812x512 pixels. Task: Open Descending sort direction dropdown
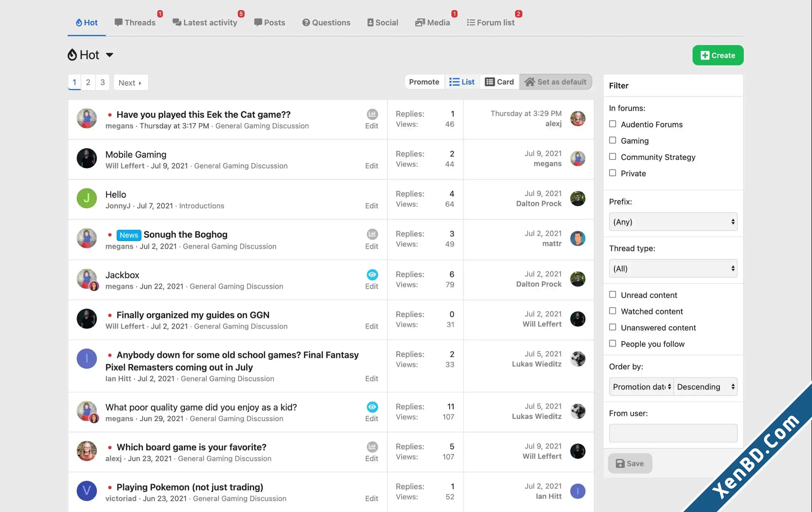point(705,387)
